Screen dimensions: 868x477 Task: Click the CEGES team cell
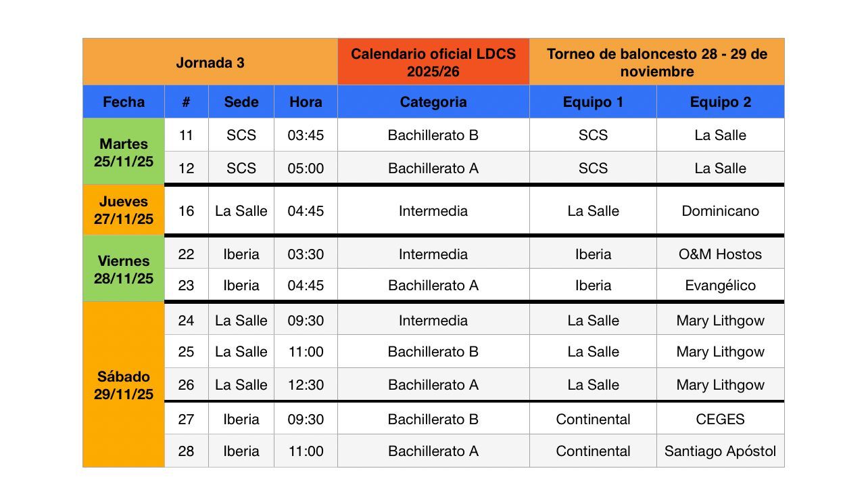[720, 419]
